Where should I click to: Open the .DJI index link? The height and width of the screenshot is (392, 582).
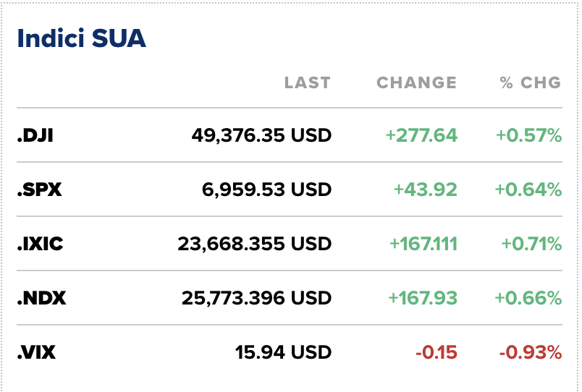click(36, 135)
